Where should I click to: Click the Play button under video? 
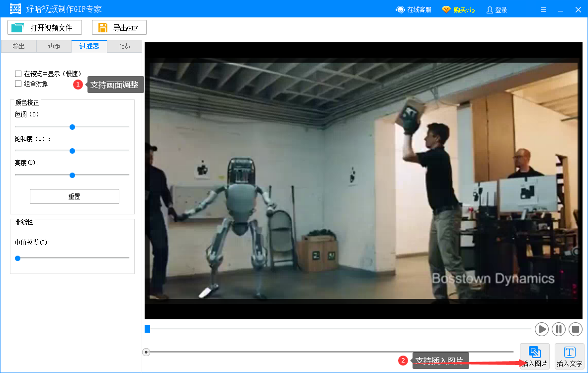pyautogui.click(x=541, y=329)
